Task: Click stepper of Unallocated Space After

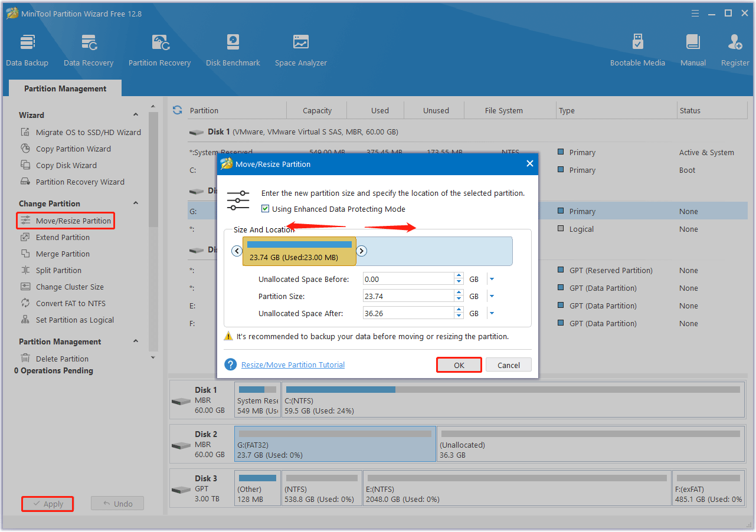Action: (459, 313)
